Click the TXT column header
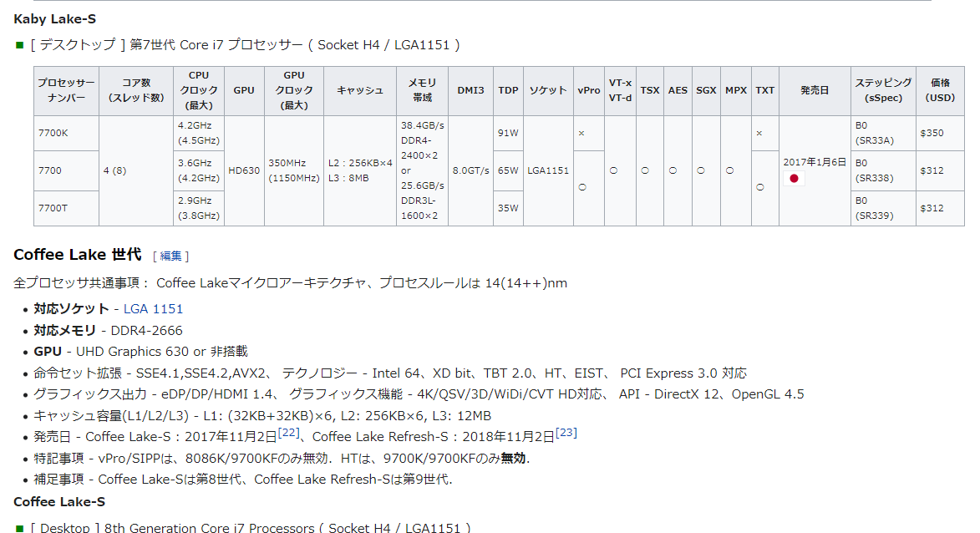This screenshot has height=533, width=980. coord(765,90)
